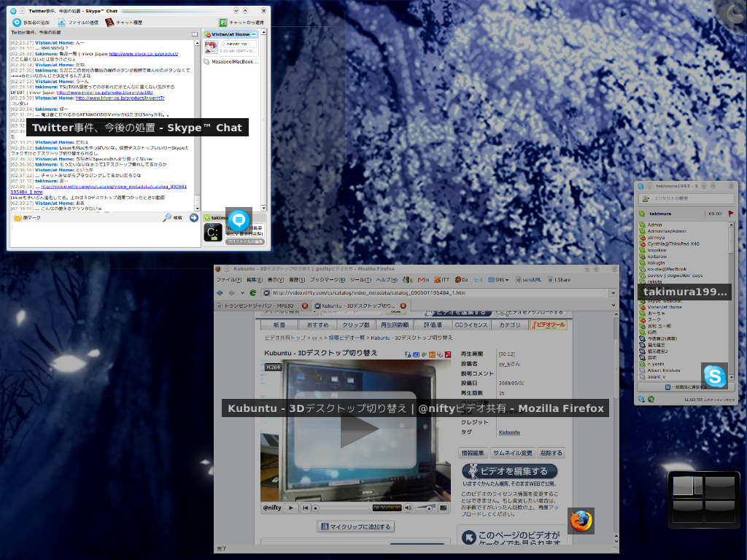
Task: Select the 再生回数順 tab on nifty page
Action: (395, 325)
